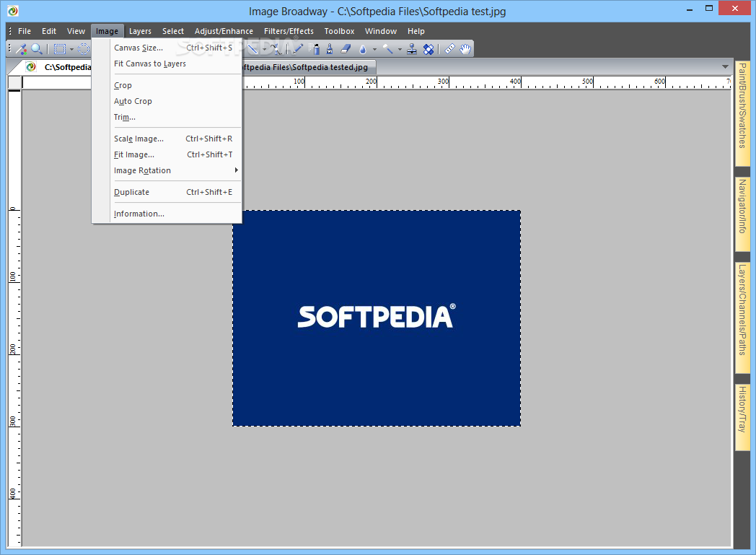Select the measure ruler tool
756x555 pixels.
pyautogui.click(x=449, y=48)
